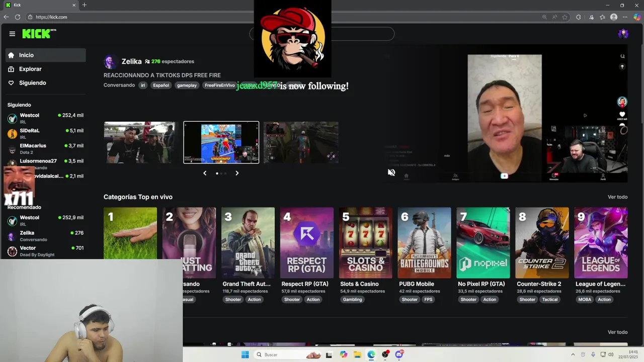Open the Edge browser profile icon
This screenshot has width=644, height=362.
614,17
